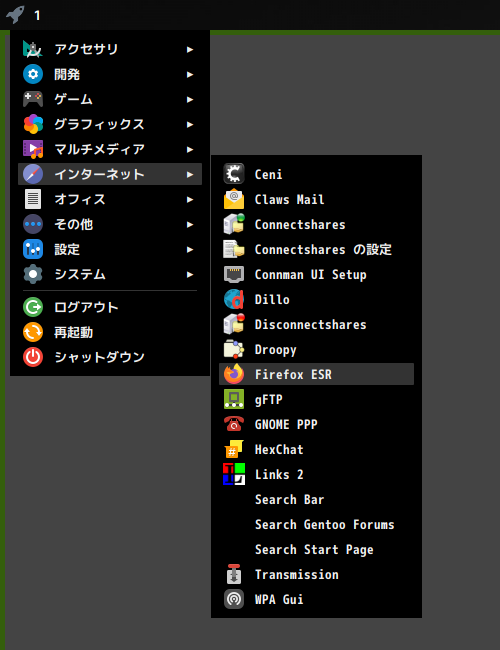Expand the システム submenu arrow

[190, 274]
